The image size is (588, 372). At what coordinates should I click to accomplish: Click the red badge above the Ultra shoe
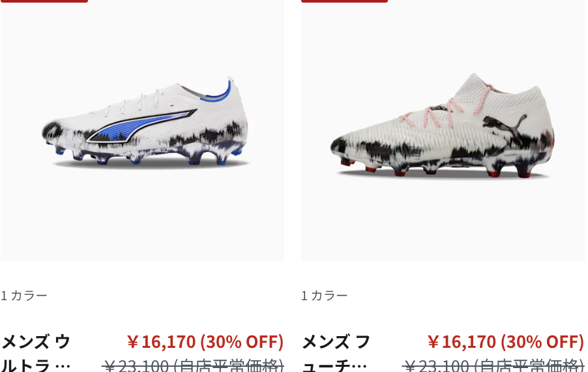(x=44, y=1)
